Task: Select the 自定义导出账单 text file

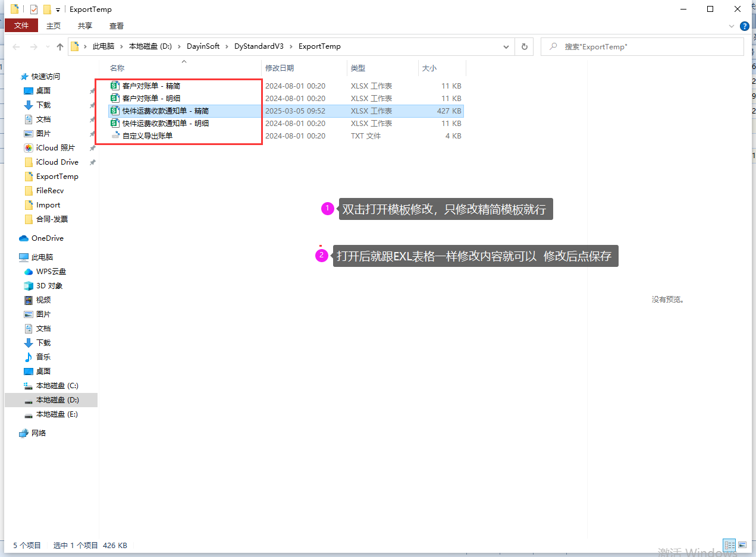Action: [147, 136]
